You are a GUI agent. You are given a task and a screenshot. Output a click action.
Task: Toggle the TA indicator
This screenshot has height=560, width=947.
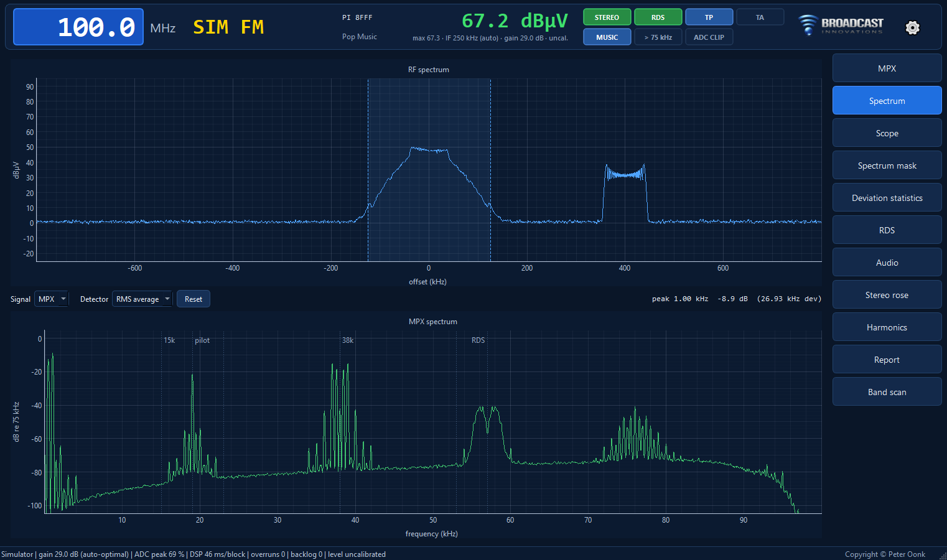coord(760,17)
